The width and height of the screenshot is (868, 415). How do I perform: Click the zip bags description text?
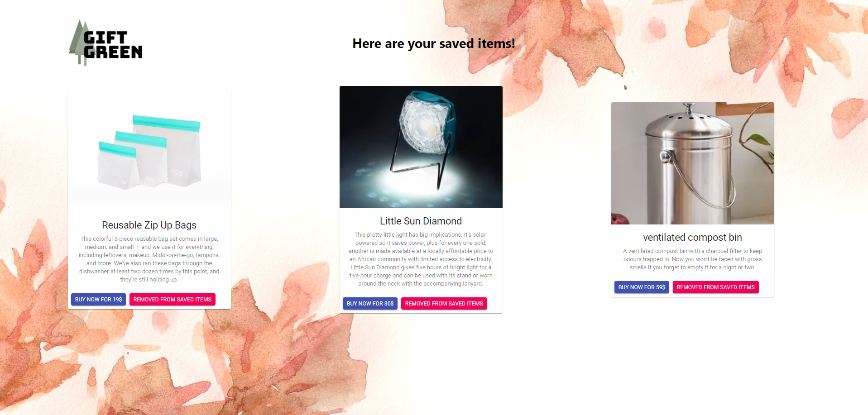pyautogui.click(x=149, y=259)
